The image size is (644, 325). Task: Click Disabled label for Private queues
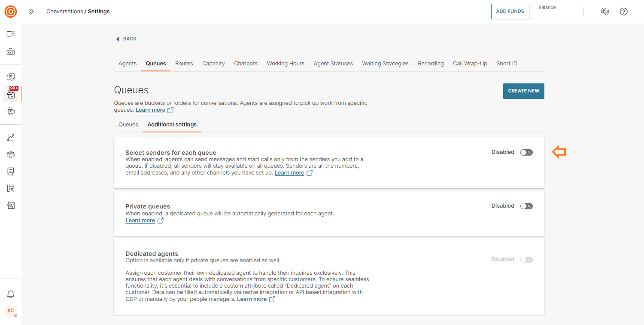[503, 206]
